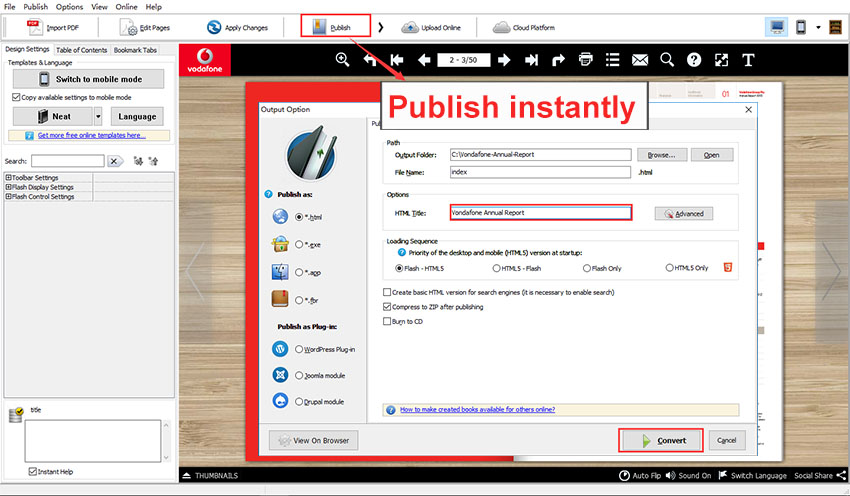Go to the previous page arrow
The width and height of the screenshot is (850, 496).
(x=424, y=60)
